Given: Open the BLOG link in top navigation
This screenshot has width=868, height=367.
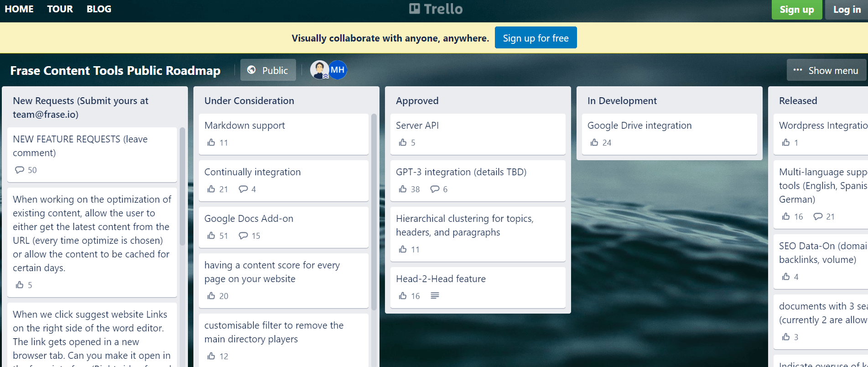Looking at the screenshot, I should [x=99, y=9].
